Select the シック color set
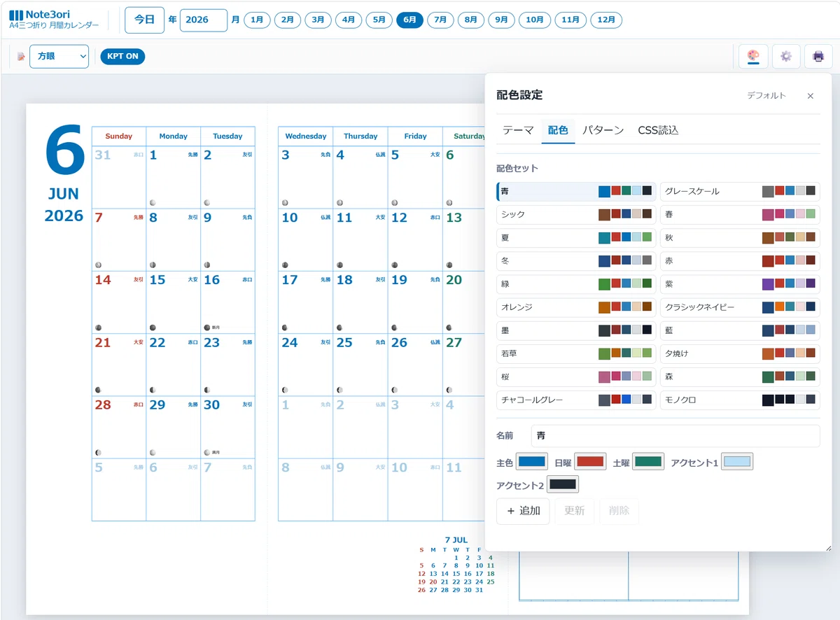 coord(576,214)
